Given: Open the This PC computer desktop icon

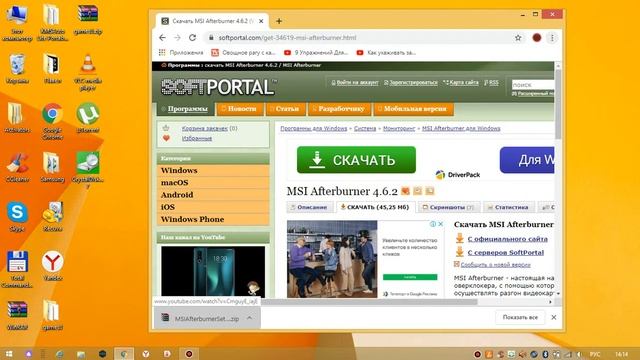Looking at the screenshot, I should (17, 23).
